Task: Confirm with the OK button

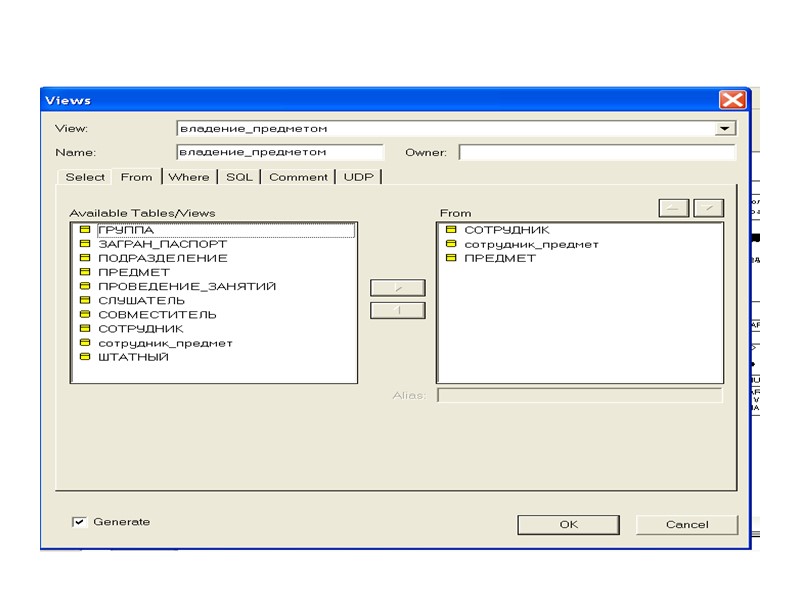Action: [568, 524]
